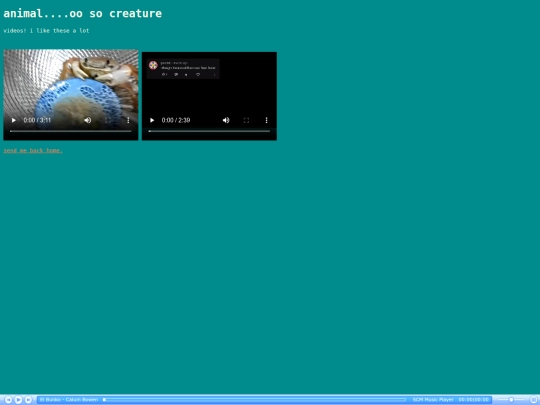Enter fullscreen on the 2:39 video
This screenshot has height=405, width=540.
(x=246, y=120)
